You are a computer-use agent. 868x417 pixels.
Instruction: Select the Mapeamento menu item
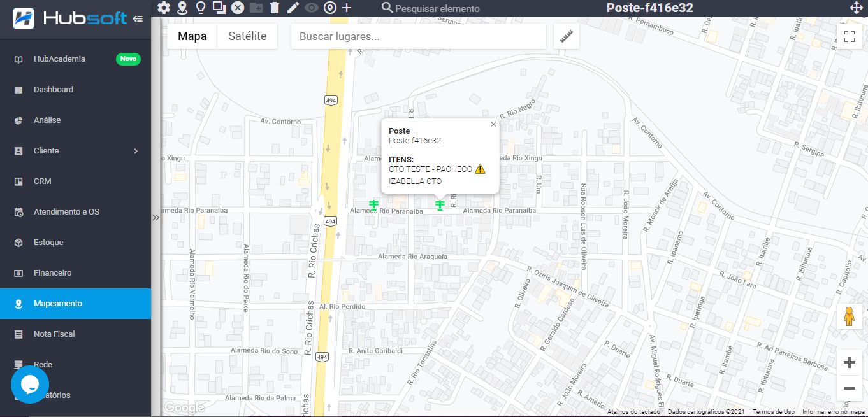click(75, 304)
